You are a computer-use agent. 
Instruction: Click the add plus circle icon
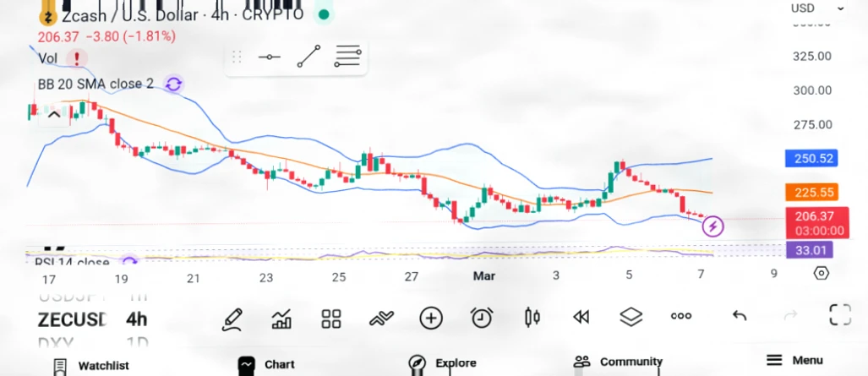[431, 319]
